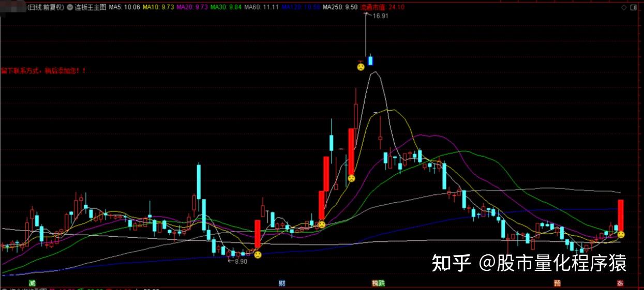Screen dimensions: 644x290
Task: Click the blue candle near 16.91 high
Action: (x=370, y=60)
